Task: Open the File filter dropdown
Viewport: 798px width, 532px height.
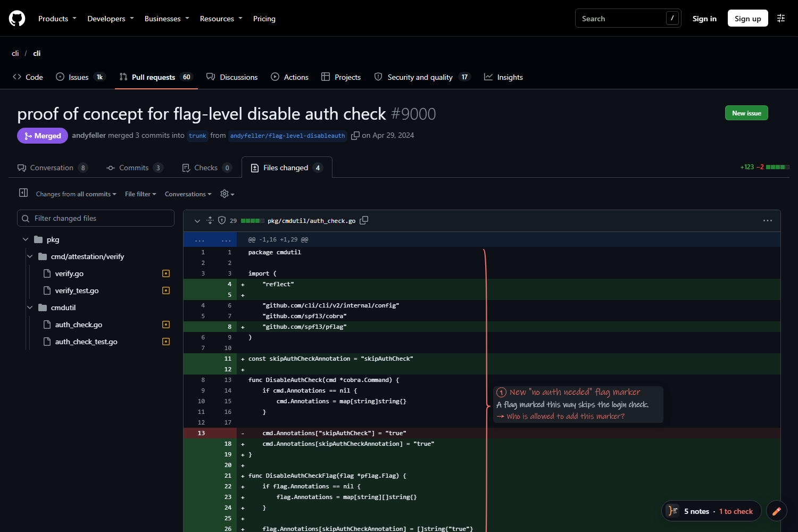Action: tap(140, 194)
